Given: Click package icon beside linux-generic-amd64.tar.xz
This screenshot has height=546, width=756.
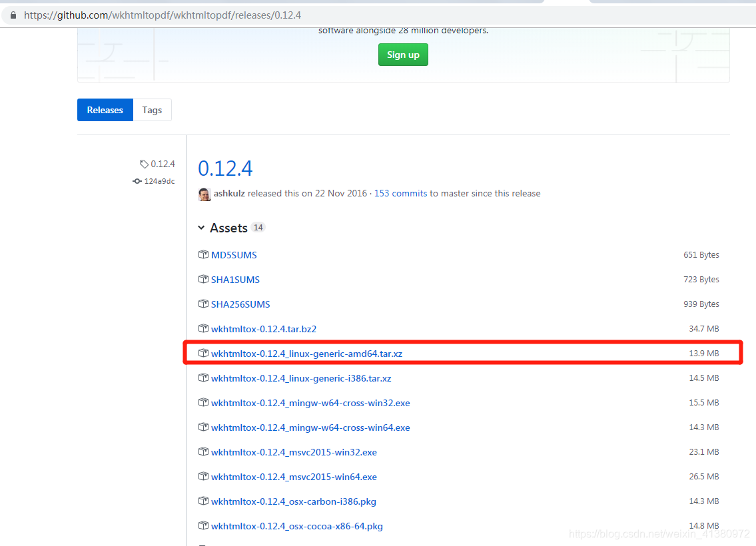Looking at the screenshot, I should (x=203, y=354).
